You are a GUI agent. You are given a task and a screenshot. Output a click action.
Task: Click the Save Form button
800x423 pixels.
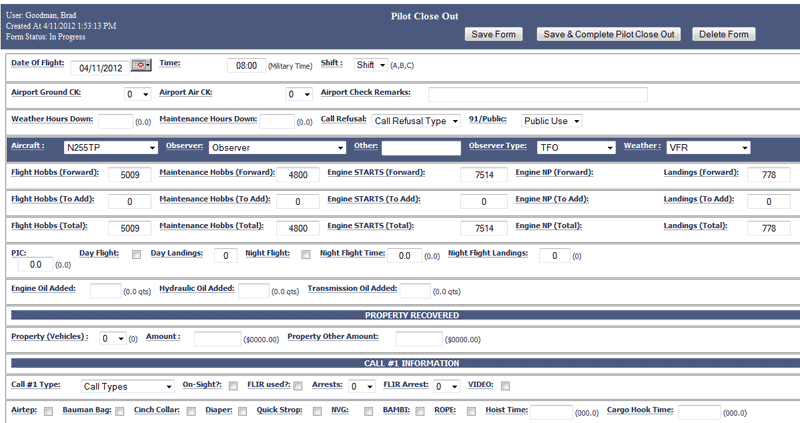coord(493,34)
